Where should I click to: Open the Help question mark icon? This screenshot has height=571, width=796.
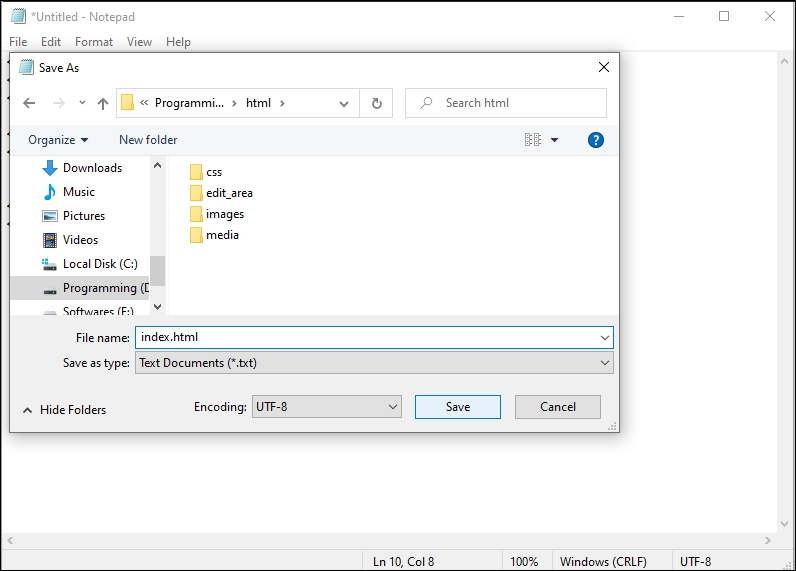pos(596,140)
